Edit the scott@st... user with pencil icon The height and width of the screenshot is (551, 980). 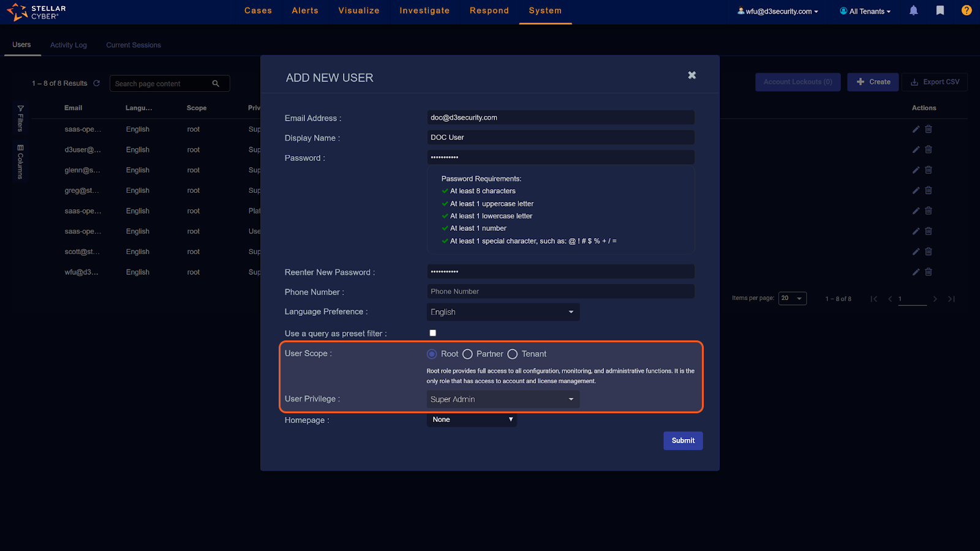coord(916,252)
